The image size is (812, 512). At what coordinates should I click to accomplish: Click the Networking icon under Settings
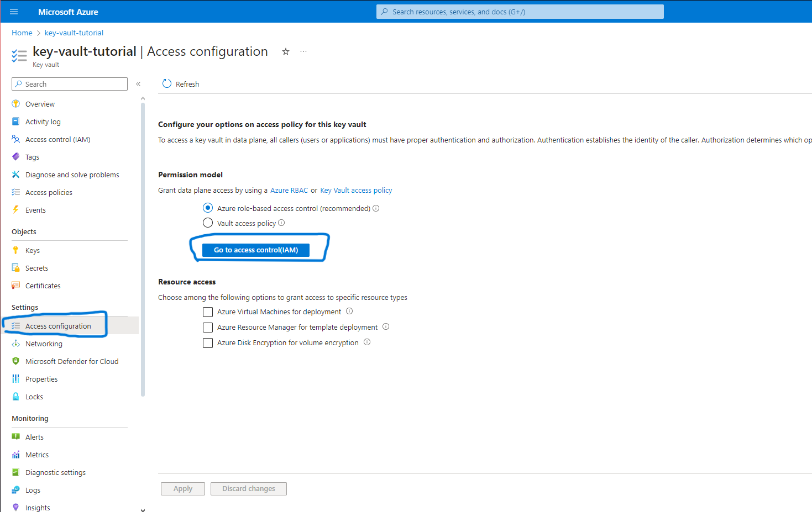(x=15, y=344)
